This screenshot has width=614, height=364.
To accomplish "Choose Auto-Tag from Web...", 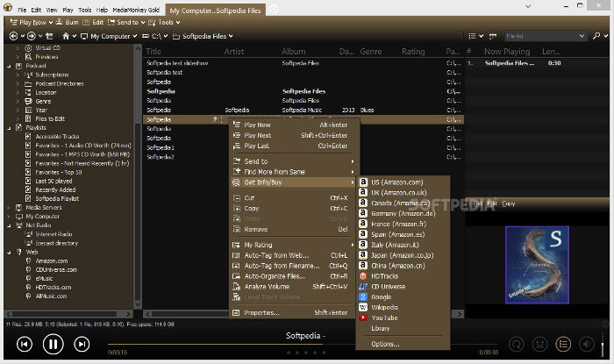I will 294,255.
